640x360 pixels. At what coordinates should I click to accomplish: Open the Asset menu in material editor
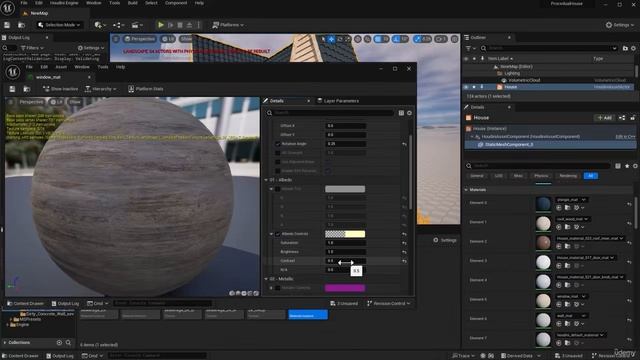61,67
